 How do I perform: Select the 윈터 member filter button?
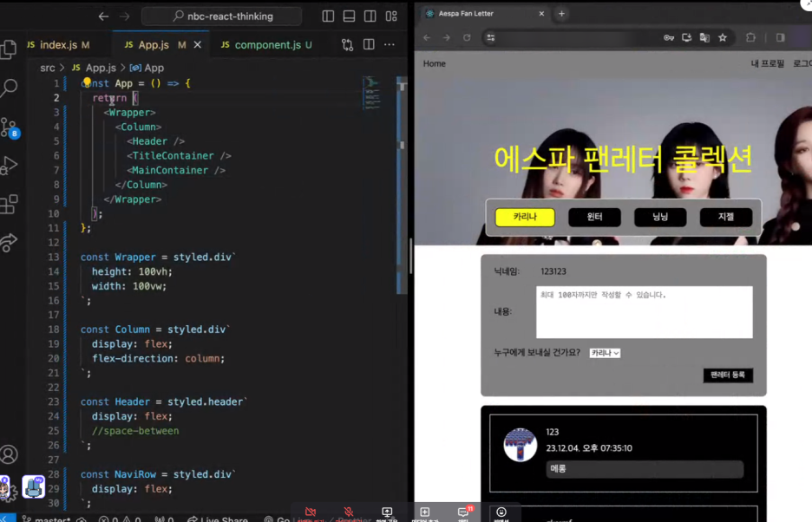pos(594,217)
